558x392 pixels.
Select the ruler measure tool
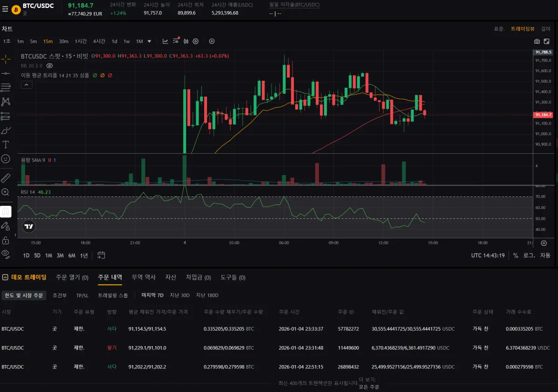(x=6, y=178)
